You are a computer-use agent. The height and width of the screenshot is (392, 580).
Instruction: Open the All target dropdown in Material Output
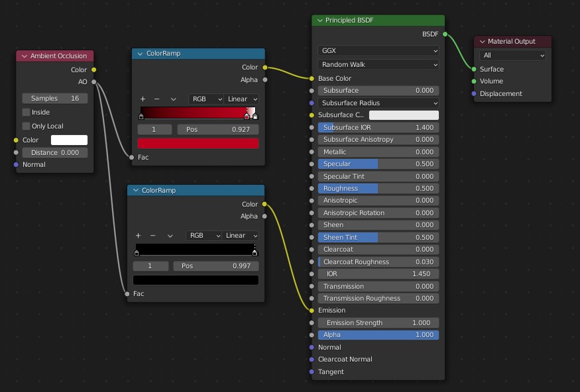(x=513, y=56)
